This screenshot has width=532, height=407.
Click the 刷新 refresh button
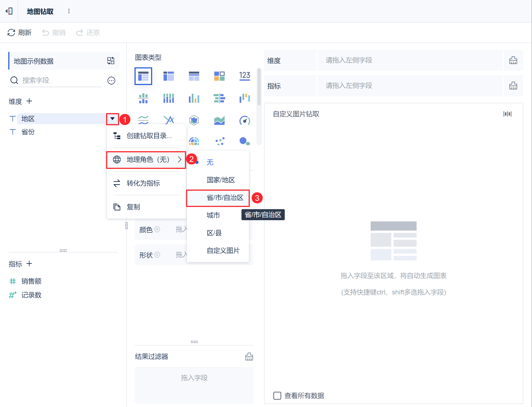(20, 33)
